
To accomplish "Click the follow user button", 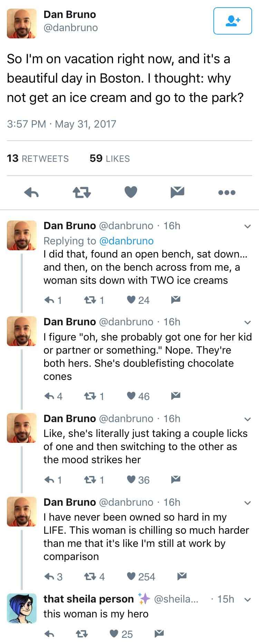I will pos(232,21).
